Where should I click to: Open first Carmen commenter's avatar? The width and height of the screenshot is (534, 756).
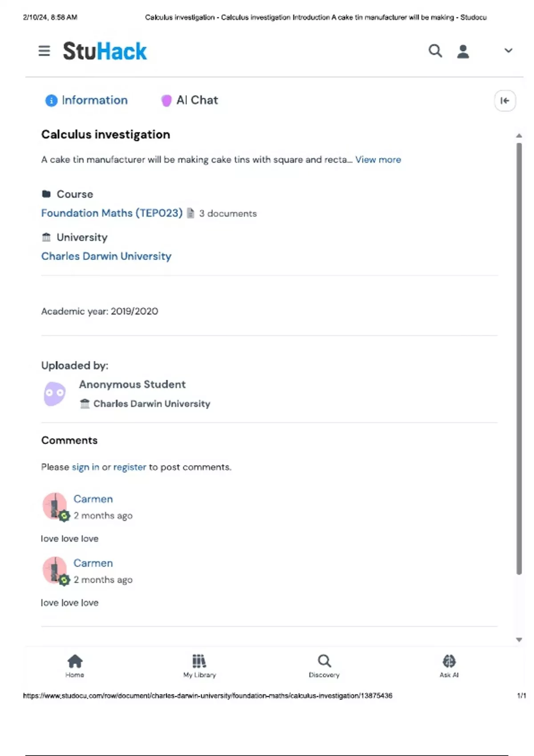(x=55, y=506)
